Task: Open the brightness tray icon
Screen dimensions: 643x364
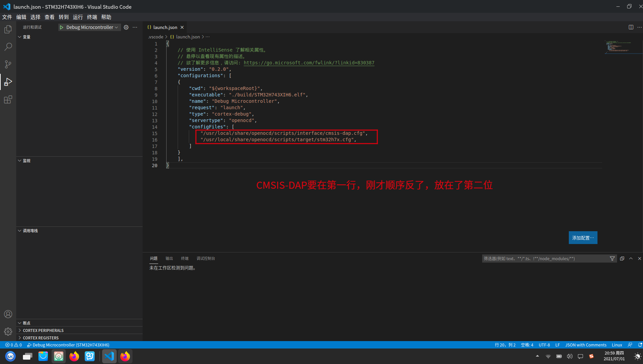Action: pos(637,356)
